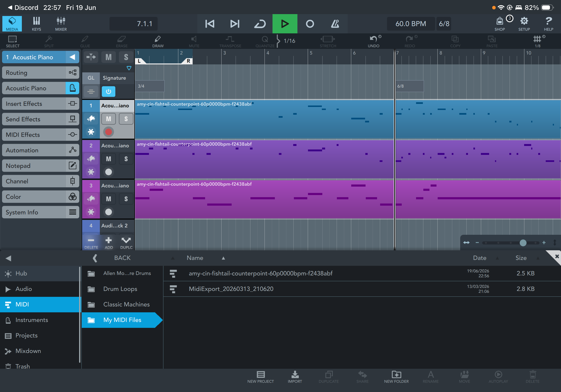Mute track 2 Acoustic Piano

pyautogui.click(x=109, y=159)
